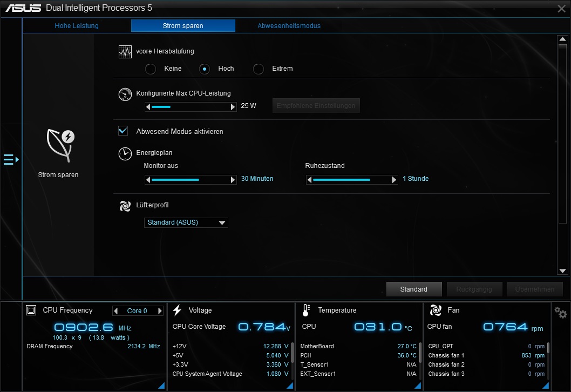Switch to the Hohe Leistung tab

[77, 26]
